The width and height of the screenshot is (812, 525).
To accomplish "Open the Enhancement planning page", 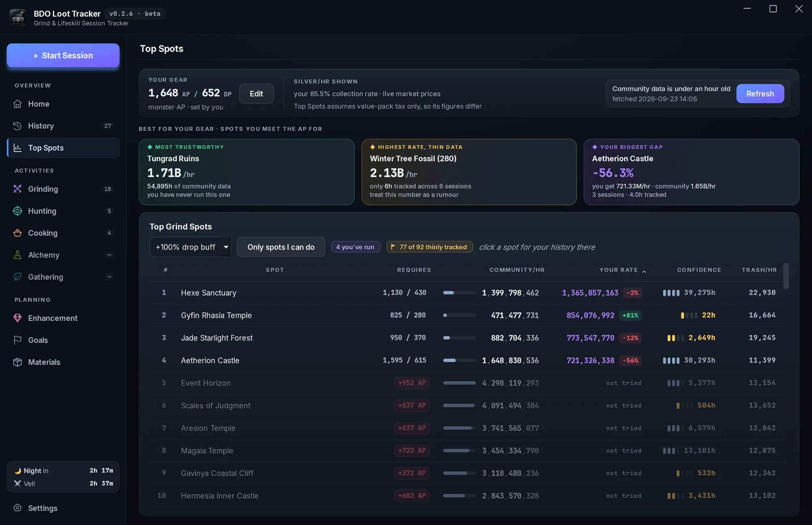I will click(63, 318).
